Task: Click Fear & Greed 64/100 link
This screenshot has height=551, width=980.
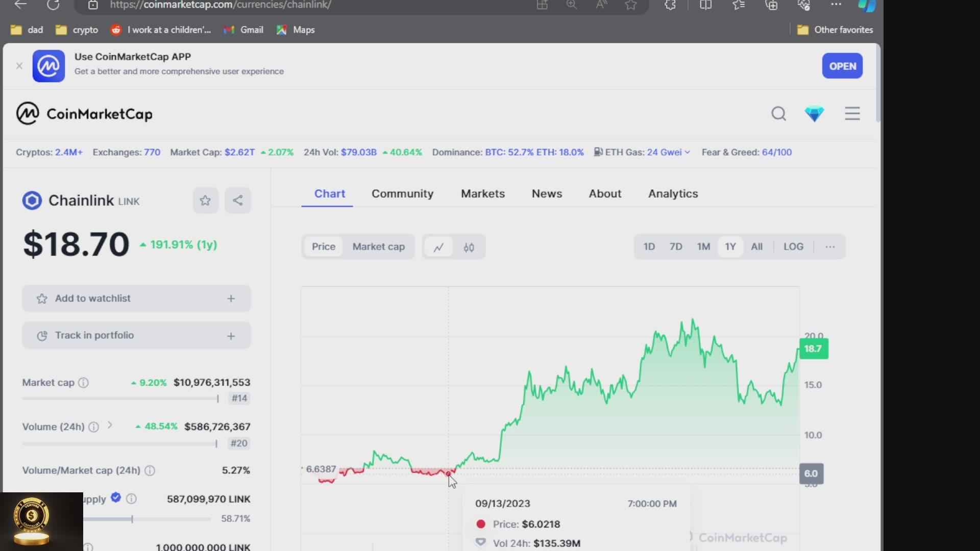Action: (777, 152)
